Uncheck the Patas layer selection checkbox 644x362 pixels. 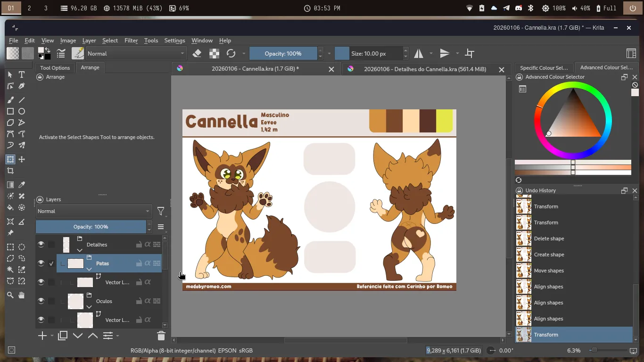pyautogui.click(x=51, y=263)
